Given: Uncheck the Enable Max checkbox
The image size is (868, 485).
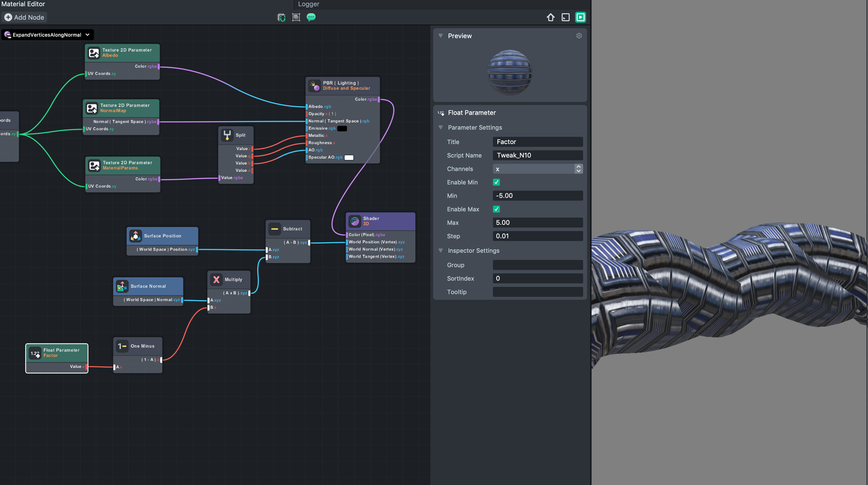Looking at the screenshot, I should coord(496,209).
